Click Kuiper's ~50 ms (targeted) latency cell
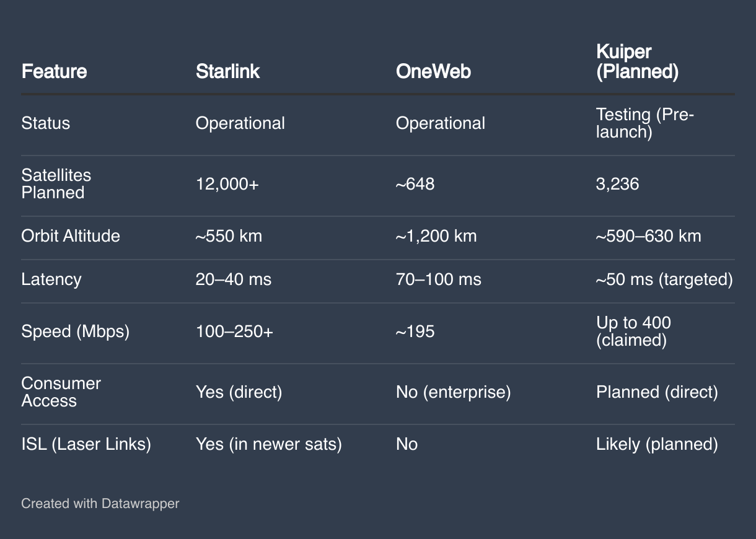Image resolution: width=756 pixels, height=539 pixels. pyautogui.click(x=664, y=279)
